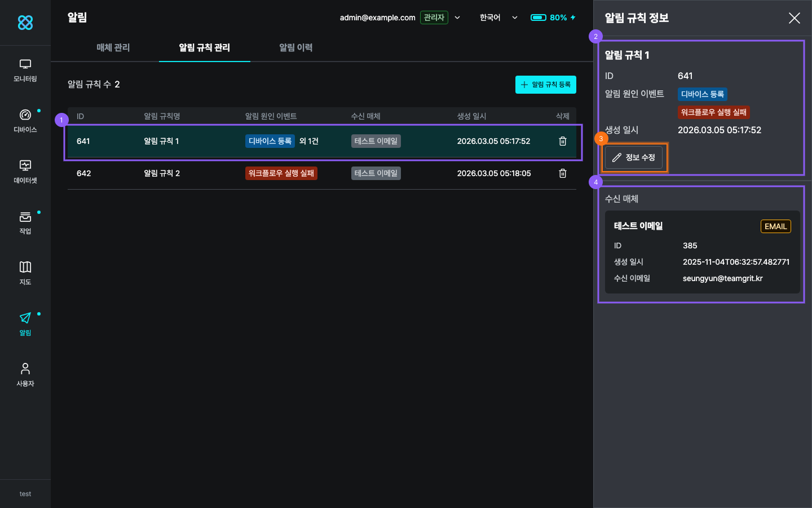Open the 지도 map page
Screen dimensions: 812x508
coord(25,273)
